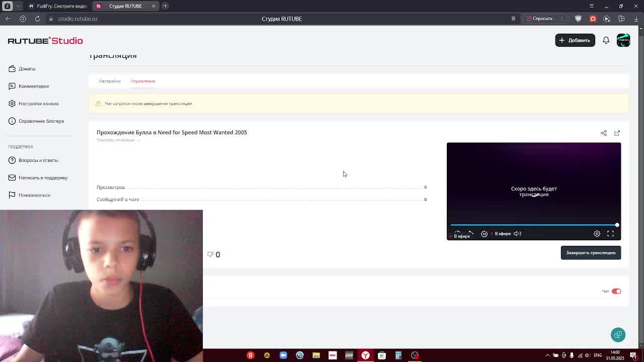The height and width of the screenshot is (362, 644).
Task: Open a new browser tab
Action: click(165, 6)
